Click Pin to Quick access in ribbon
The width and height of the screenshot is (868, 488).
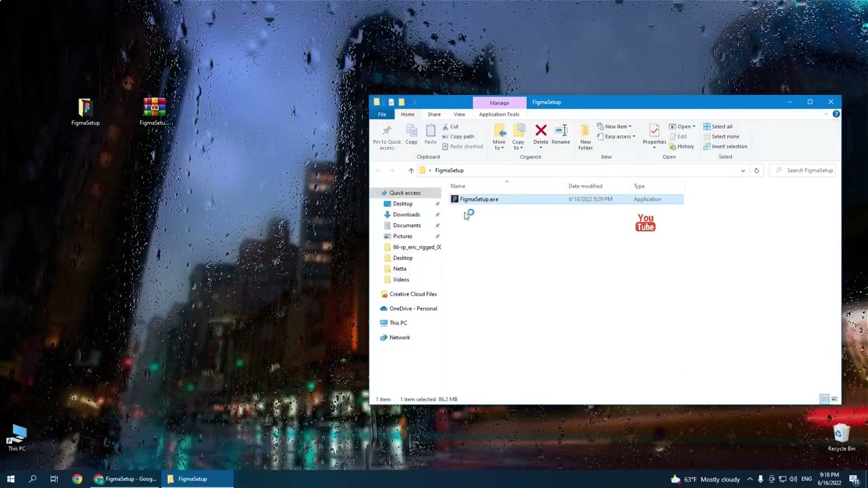[387, 136]
